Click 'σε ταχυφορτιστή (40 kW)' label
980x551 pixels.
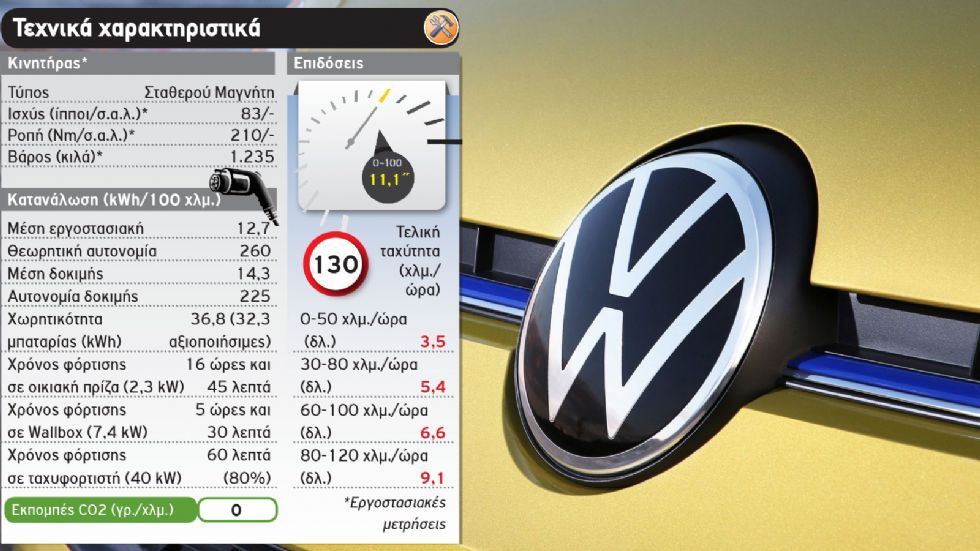pyautogui.click(x=94, y=478)
